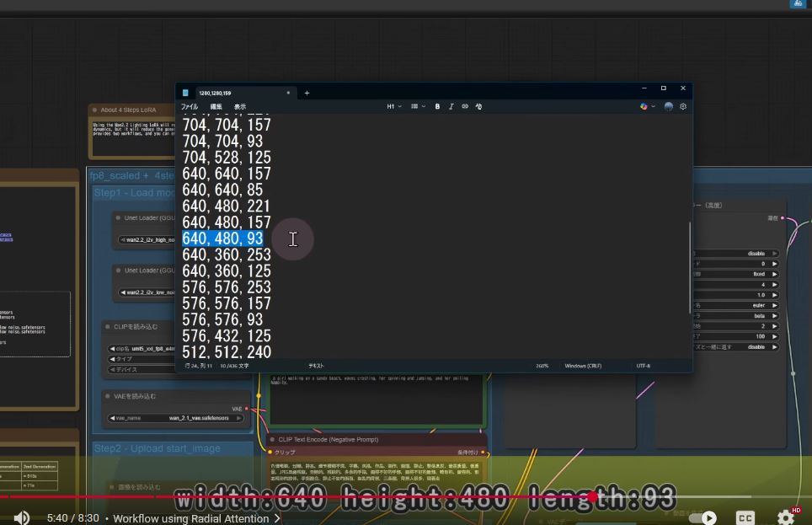Viewport: 812px width, 525px height.
Task: Select the wan2.2_i2v_high model field
Action: [x=147, y=240]
